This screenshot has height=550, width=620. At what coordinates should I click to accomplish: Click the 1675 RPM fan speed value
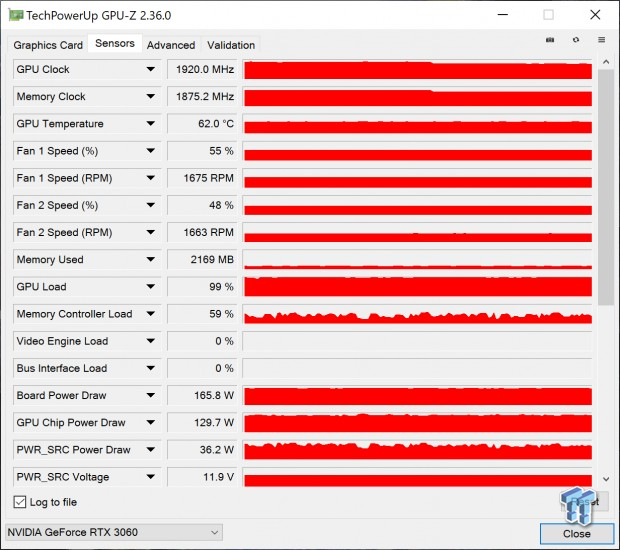click(x=202, y=178)
